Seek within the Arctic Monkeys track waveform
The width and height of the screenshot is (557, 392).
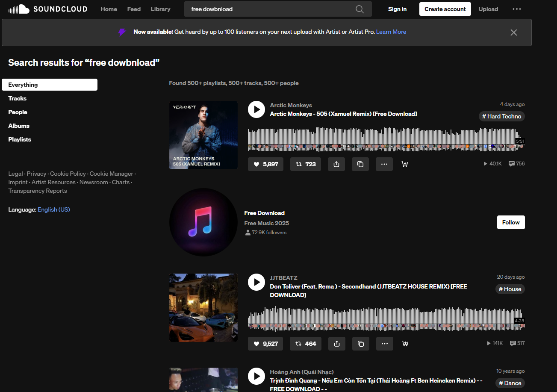click(386, 139)
